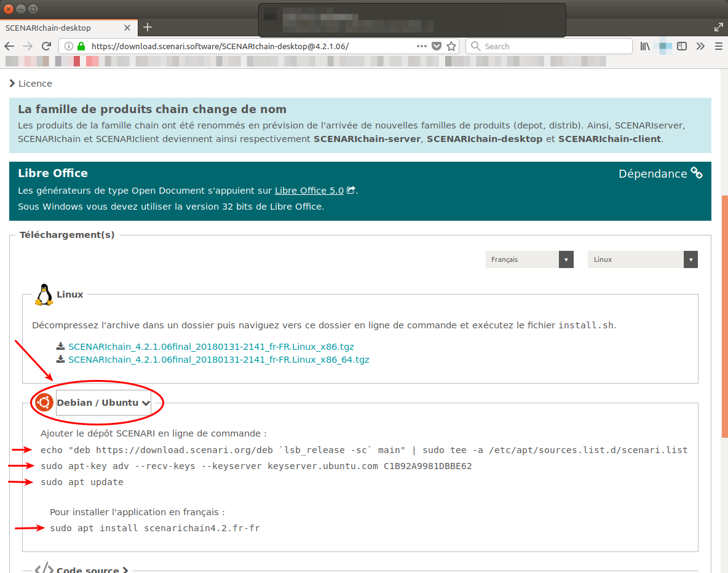Expand more toolbar tools chevron
The width and height of the screenshot is (728, 573).
point(700,46)
